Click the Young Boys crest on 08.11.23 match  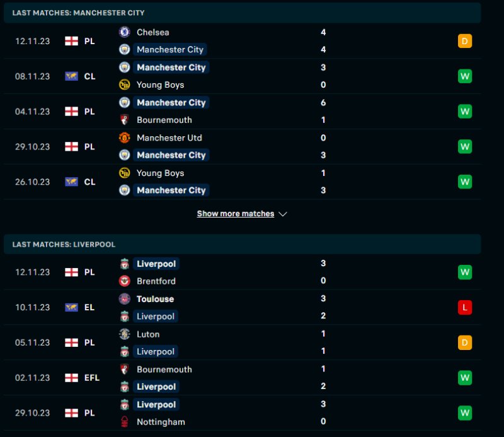124,84
